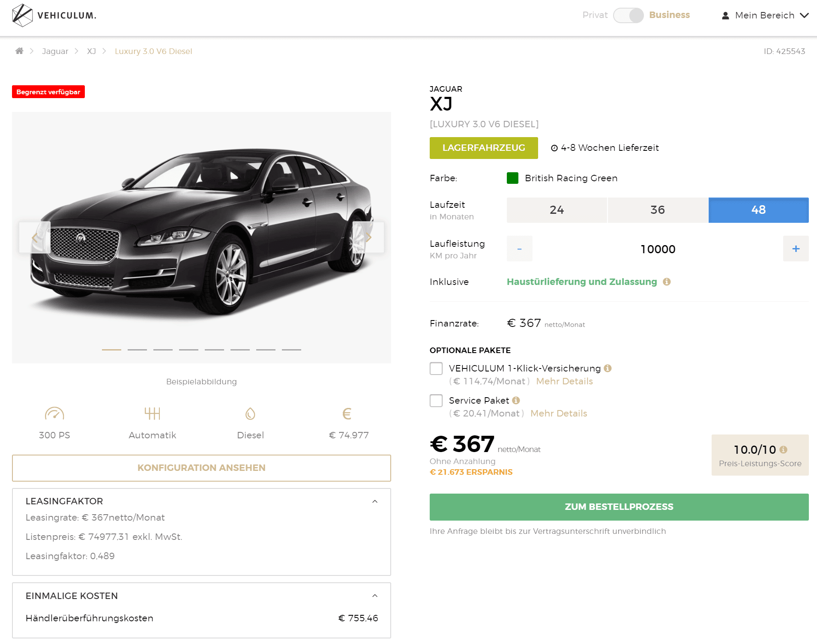This screenshot has width=817, height=644.
Task: Increase Laufleistung with the plus button
Action: (x=796, y=249)
